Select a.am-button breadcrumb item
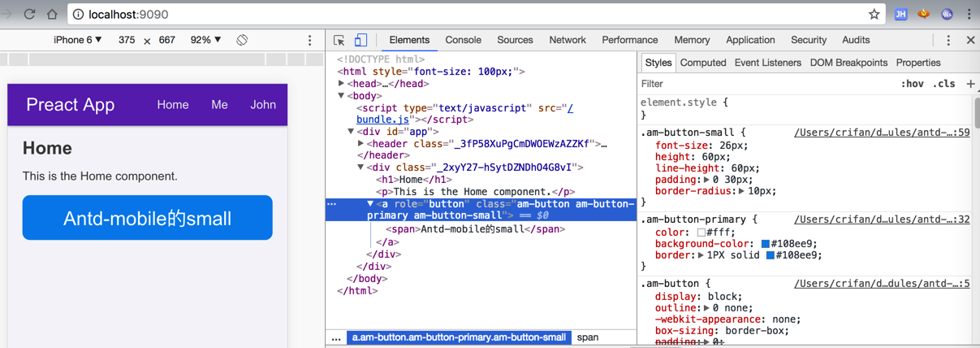The width and height of the screenshot is (980, 348). pyautogui.click(x=459, y=337)
